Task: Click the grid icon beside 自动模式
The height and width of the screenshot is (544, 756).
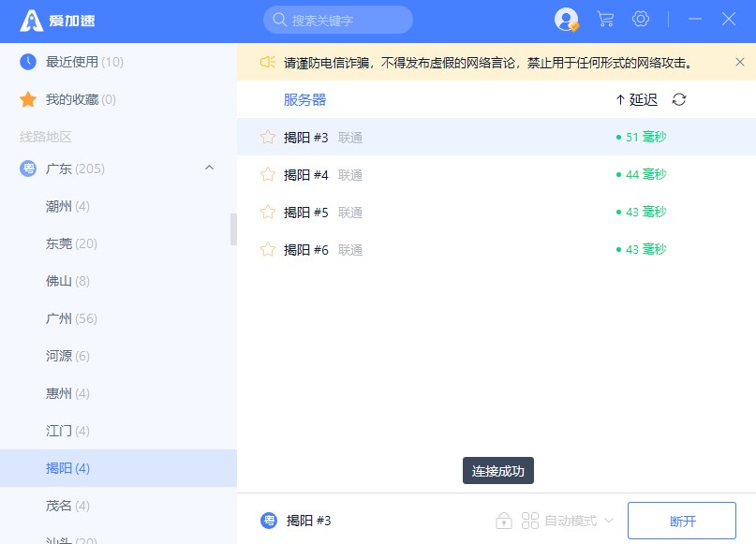Action: 530,521
